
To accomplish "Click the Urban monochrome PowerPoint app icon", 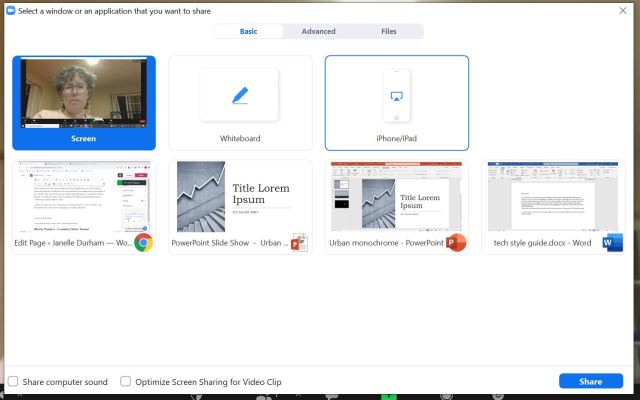I will click(456, 242).
